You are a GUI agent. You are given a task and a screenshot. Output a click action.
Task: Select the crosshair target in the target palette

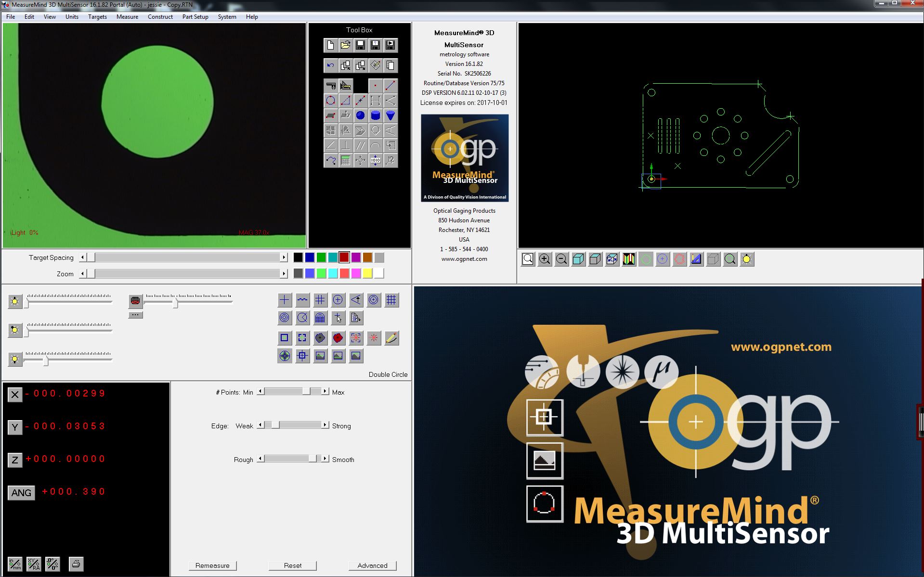tap(284, 300)
